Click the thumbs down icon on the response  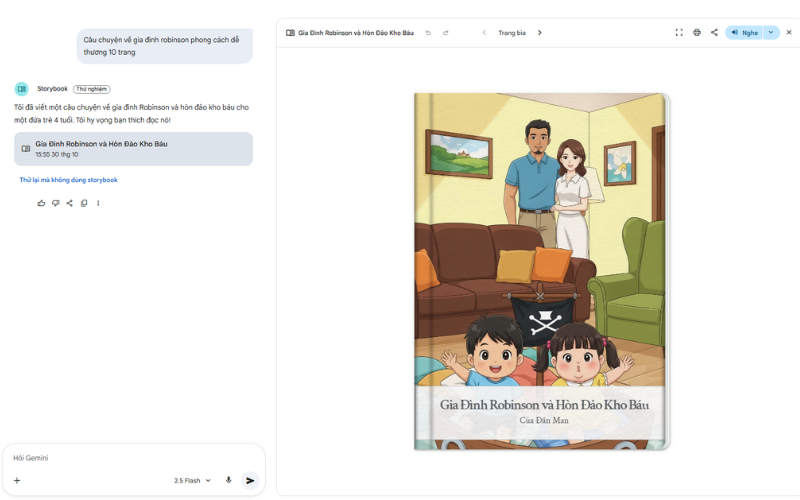point(55,203)
